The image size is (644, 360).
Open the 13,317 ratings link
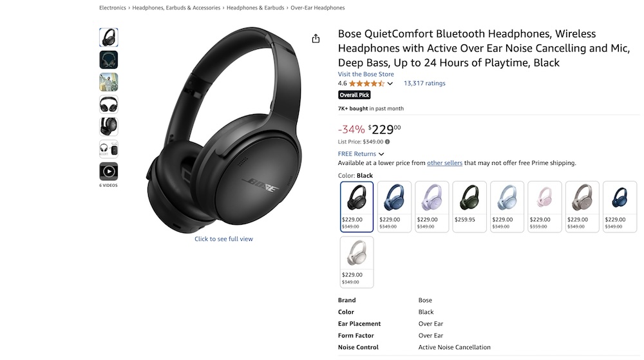tap(424, 83)
